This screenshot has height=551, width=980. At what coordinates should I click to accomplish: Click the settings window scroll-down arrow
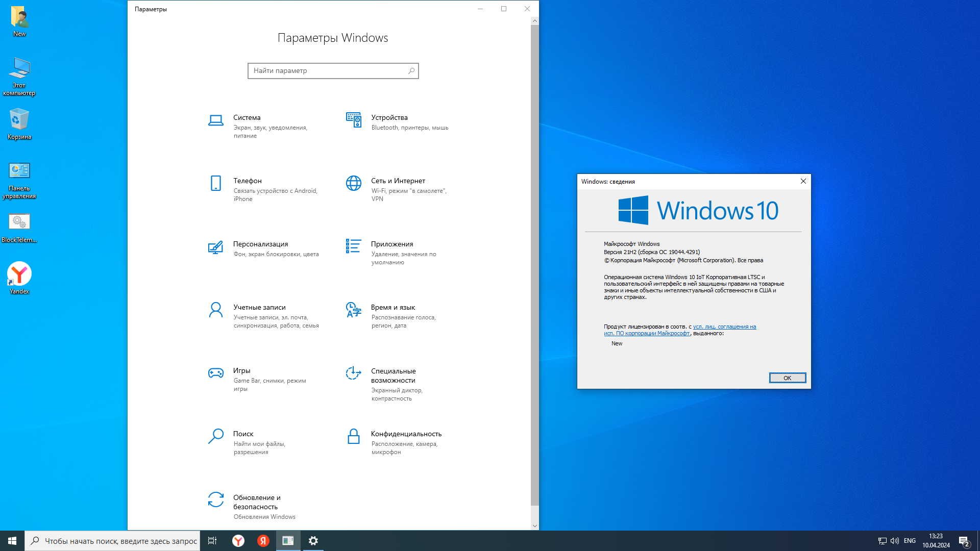tap(534, 525)
